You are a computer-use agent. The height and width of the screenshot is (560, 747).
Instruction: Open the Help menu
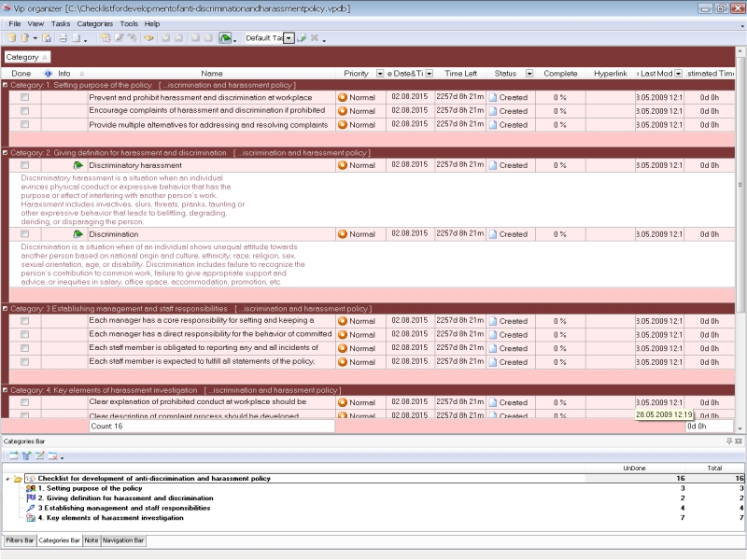click(152, 24)
